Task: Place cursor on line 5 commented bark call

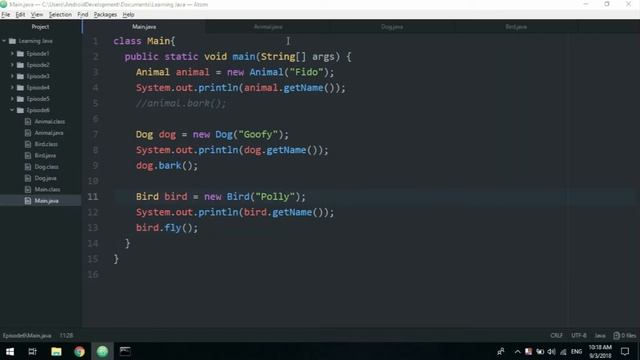Action: pos(181,103)
